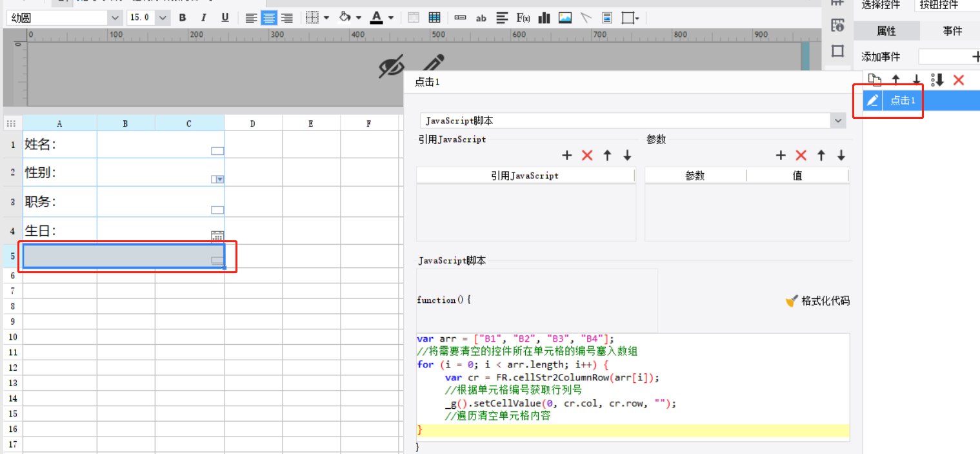This screenshot has width=980, height=454.
Task: Insert a chart with bar chart icon
Action: tap(545, 18)
